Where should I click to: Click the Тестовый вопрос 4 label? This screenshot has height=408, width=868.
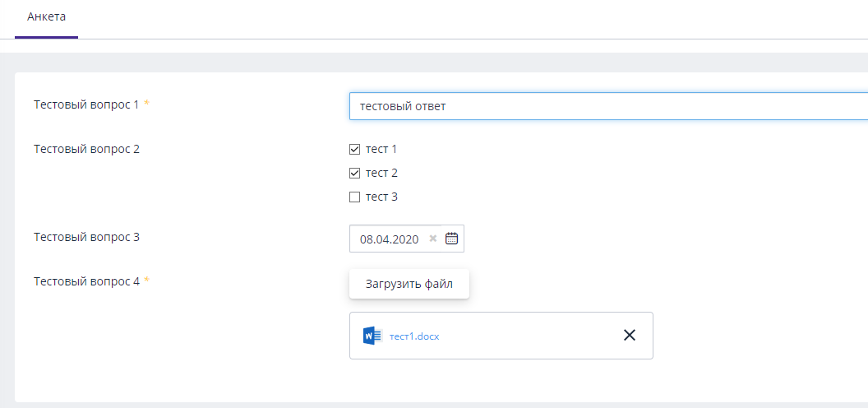(x=86, y=281)
